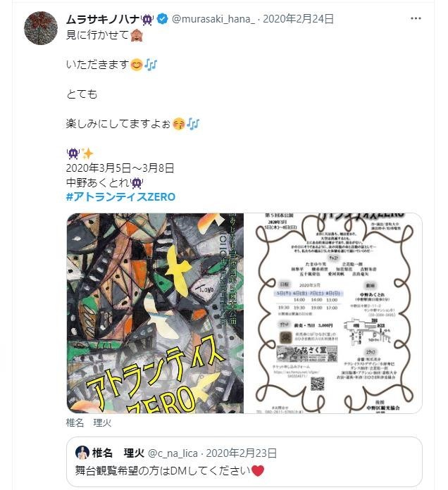Click the red heart emoji in quoted tweet
The height and width of the screenshot is (490, 448).
(258, 470)
